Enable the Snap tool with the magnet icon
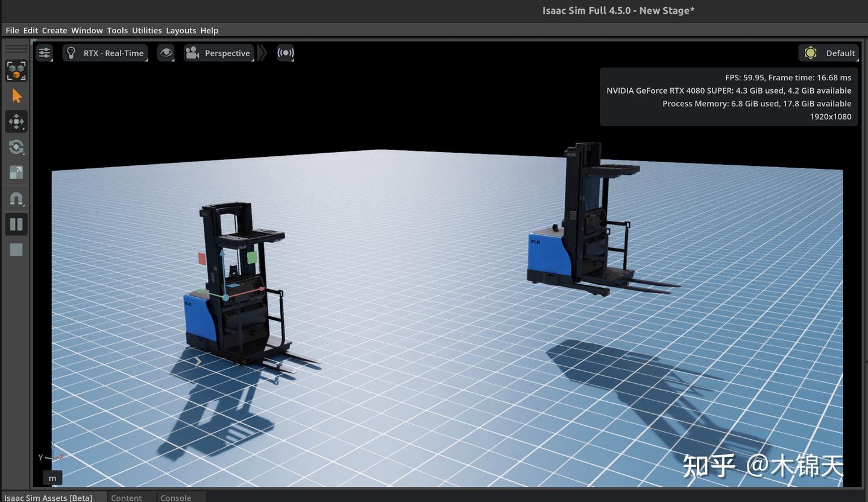This screenshot has width=868, height=502. (16, 199)
